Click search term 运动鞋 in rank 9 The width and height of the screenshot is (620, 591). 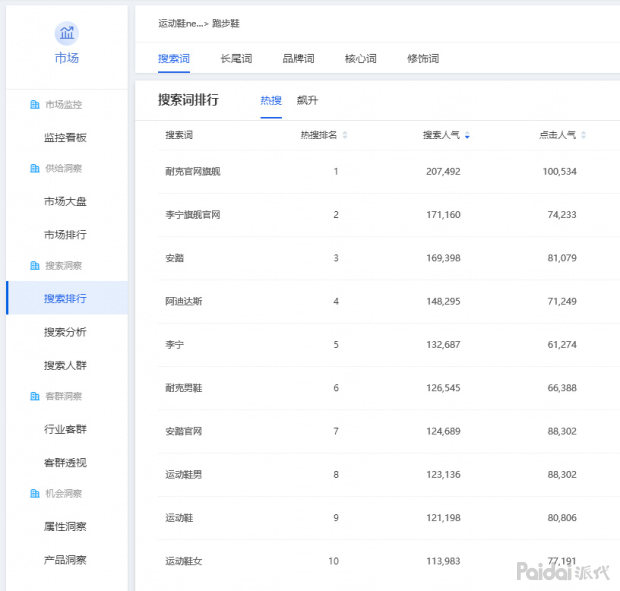[x=179, y=518]
